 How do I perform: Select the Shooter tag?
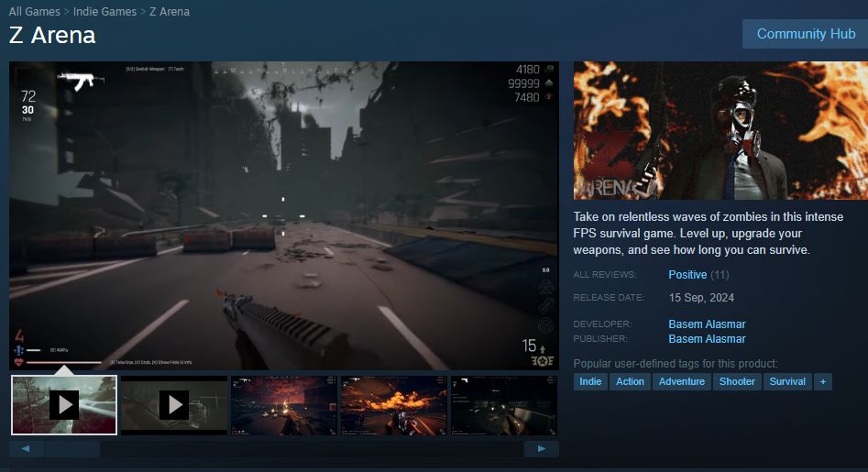(737, 381)
